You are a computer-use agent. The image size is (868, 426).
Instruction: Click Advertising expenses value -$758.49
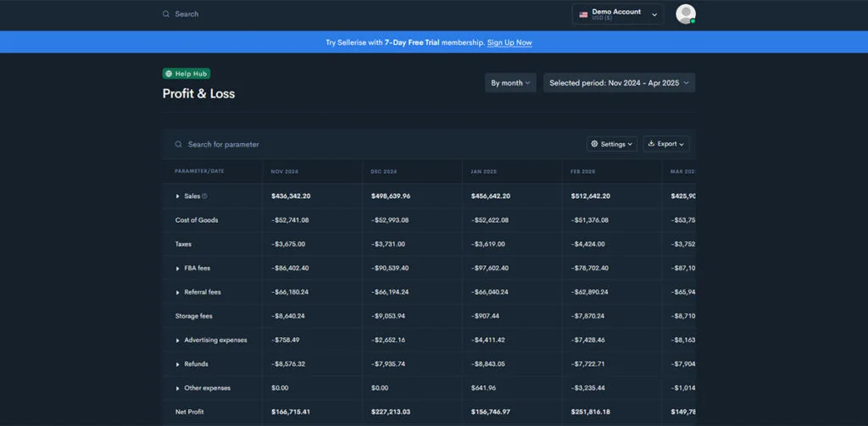point(285,340)
